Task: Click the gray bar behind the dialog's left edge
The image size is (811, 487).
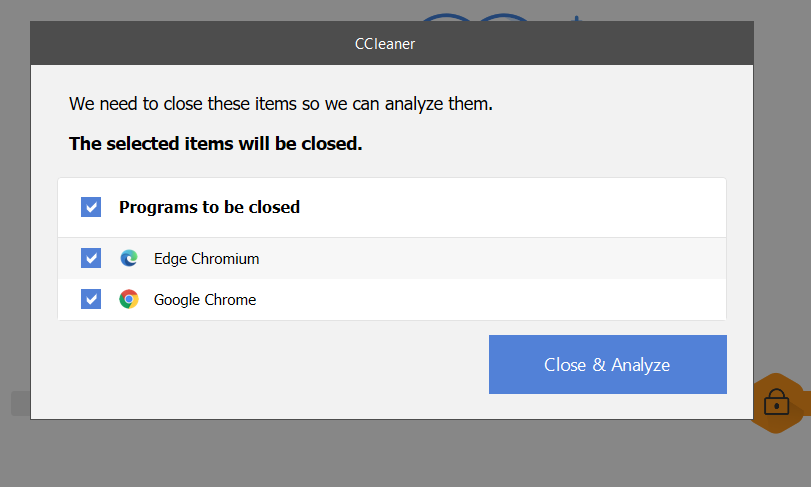Action: [x=20, y=403]
